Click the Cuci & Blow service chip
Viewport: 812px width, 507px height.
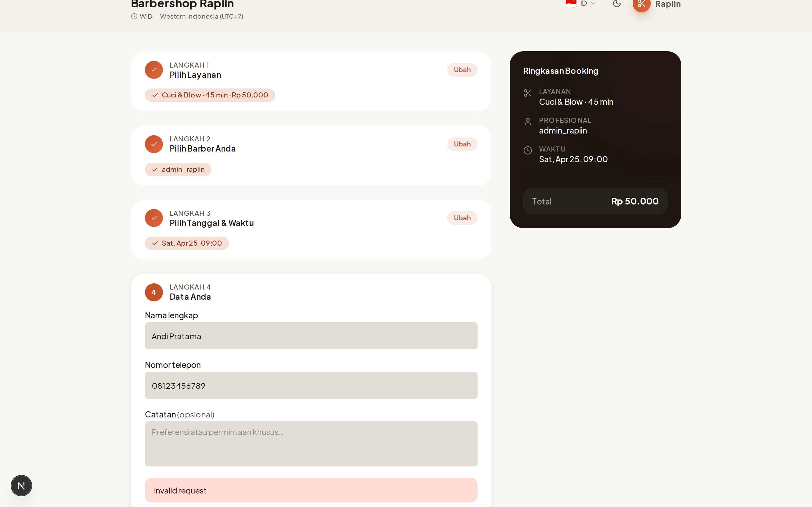point(210,95)
